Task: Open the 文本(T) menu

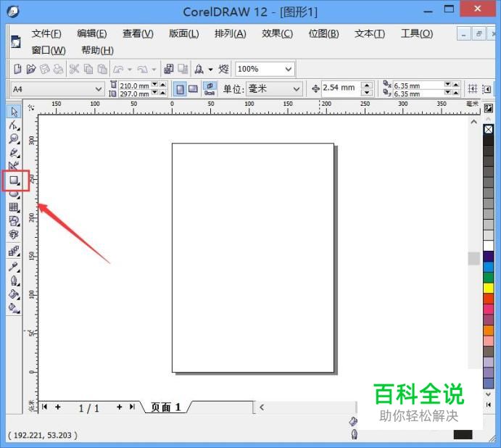Action: (x=370, y=33)
